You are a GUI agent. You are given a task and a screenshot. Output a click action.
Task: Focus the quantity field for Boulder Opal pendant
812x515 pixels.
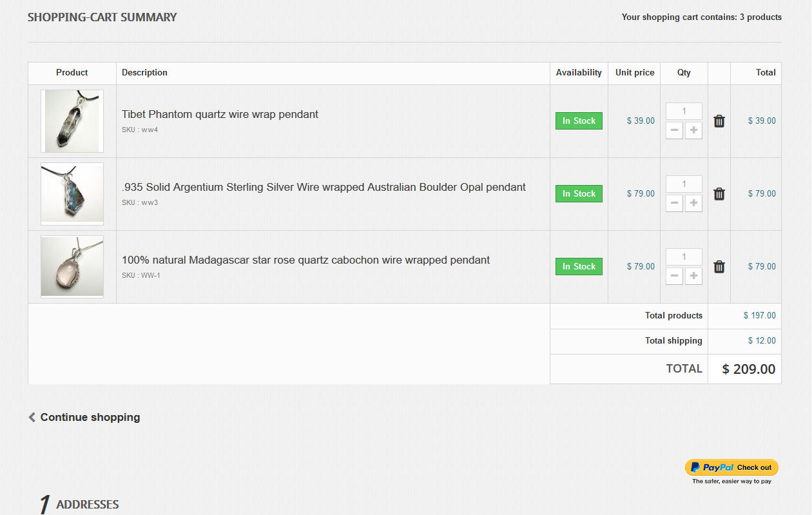[x=684, y=184]
